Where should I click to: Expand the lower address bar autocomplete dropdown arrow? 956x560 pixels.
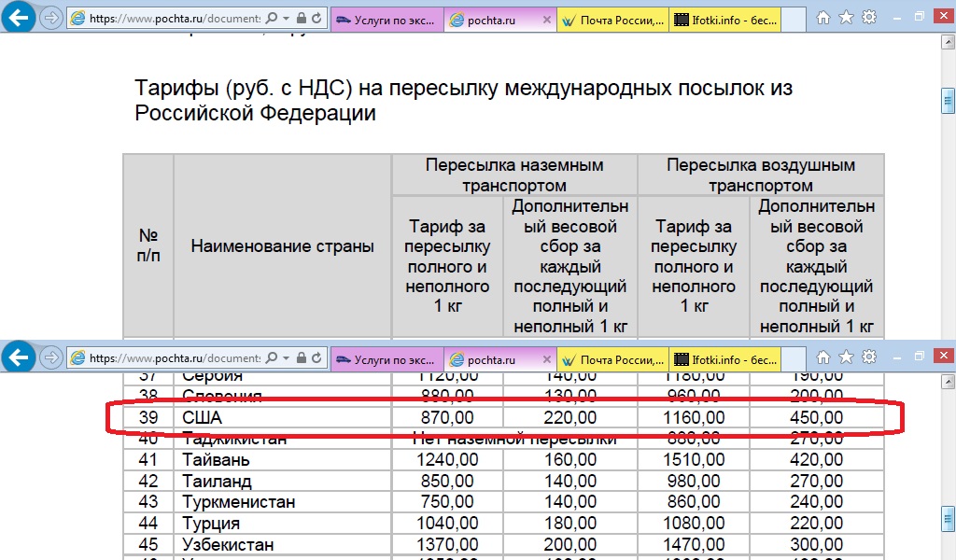click(286, 358)
